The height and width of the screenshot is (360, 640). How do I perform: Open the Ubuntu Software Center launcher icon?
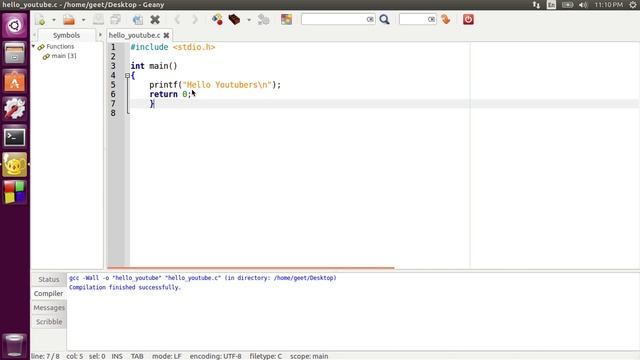[x=15, y=81]
